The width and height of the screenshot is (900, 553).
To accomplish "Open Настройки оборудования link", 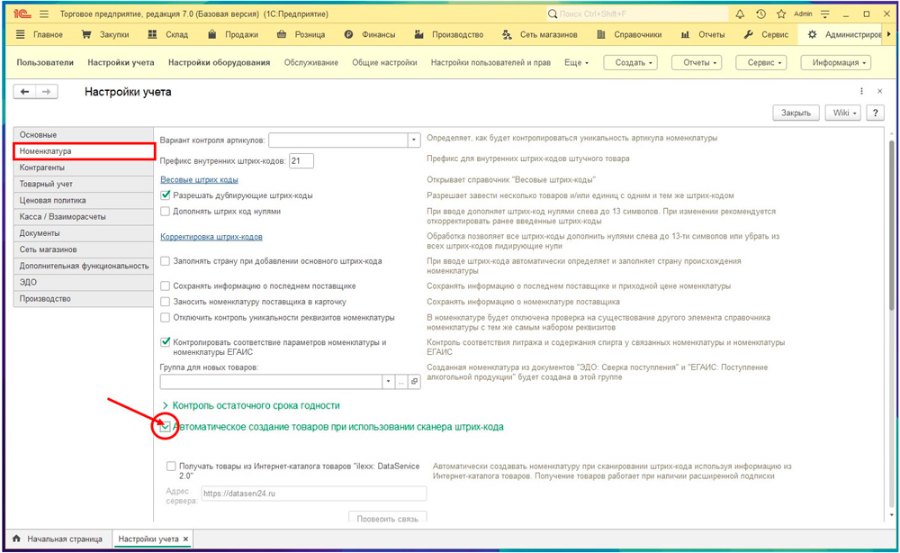I will [x=219, y=63].
